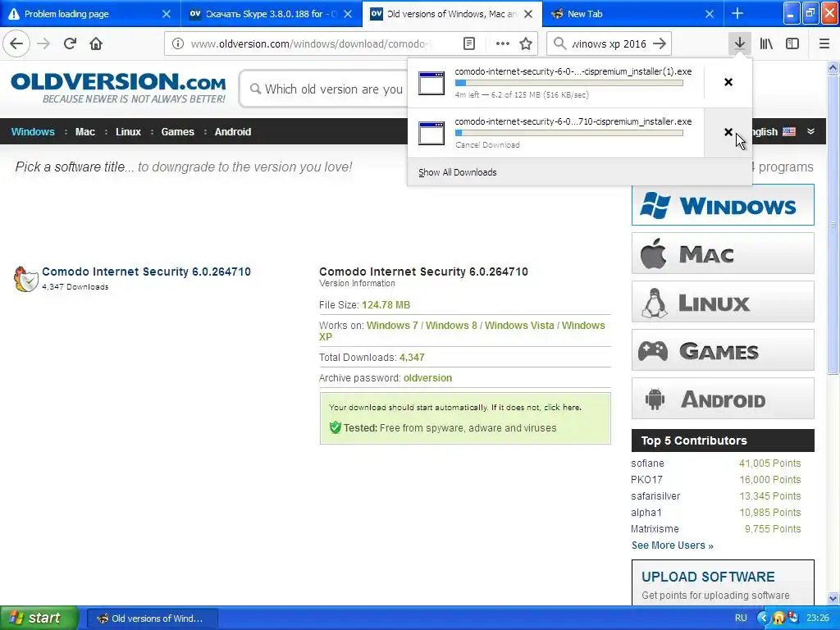The width and height of the screenshot is (840, 630).
Task: Click the green Tested shield icon
Action: pyautogui.click(x=335, y=427)
